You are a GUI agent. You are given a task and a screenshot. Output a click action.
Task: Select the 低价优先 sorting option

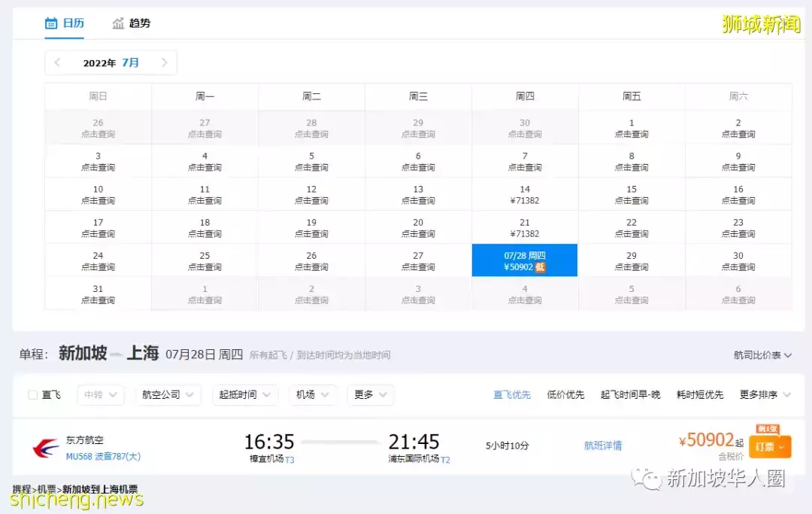tap(565, 394)
